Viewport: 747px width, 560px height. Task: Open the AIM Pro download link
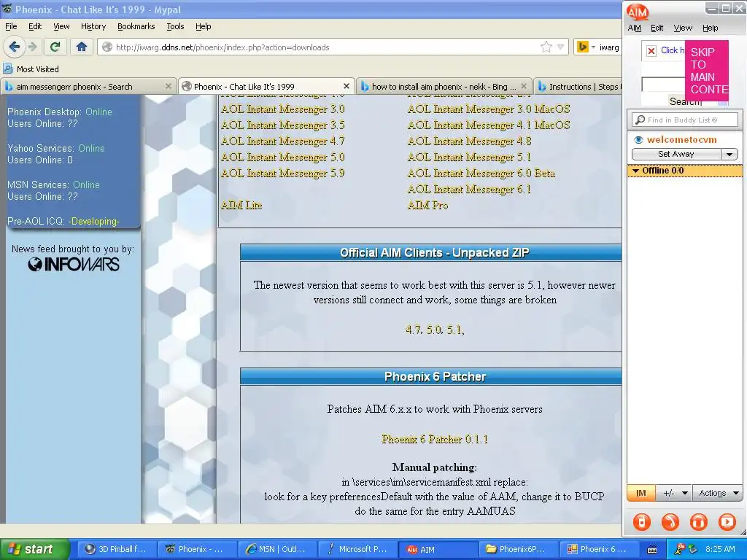pos(427,205)
